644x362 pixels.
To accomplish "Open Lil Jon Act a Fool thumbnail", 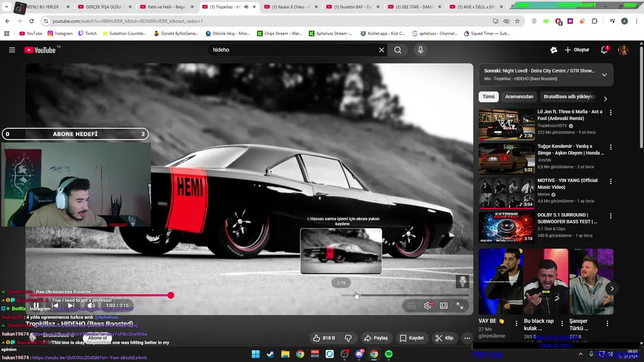I will (x=507, y=124).
